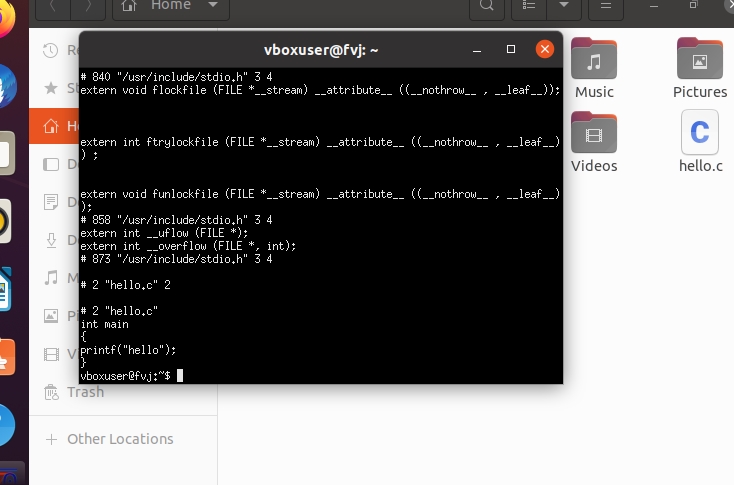
Task: Open view options dropdown arrow in Files
Action: click(564, 7)
